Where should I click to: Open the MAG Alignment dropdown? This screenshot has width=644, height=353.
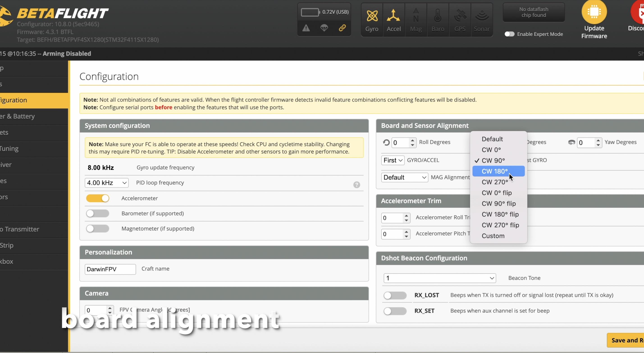click(x=404, y=177)
